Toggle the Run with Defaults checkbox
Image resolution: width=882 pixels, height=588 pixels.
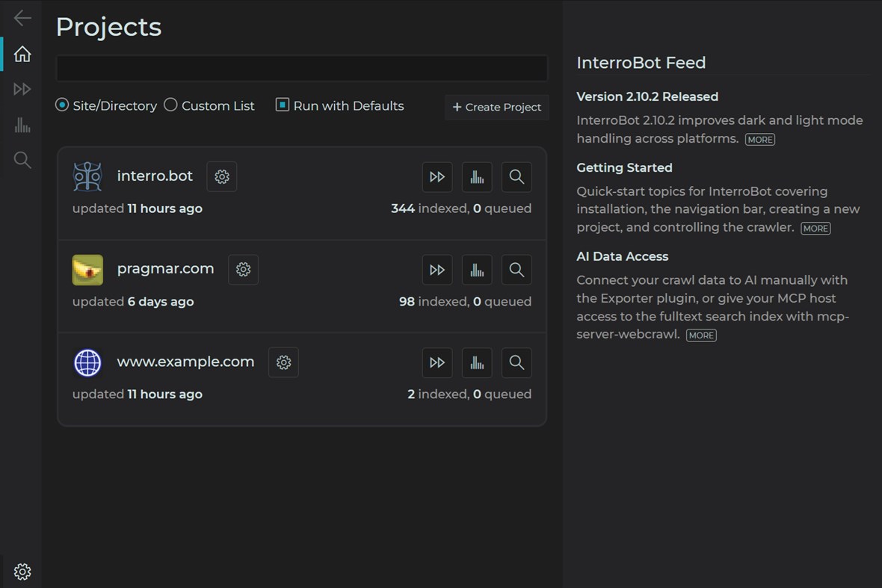coord(282,105)
